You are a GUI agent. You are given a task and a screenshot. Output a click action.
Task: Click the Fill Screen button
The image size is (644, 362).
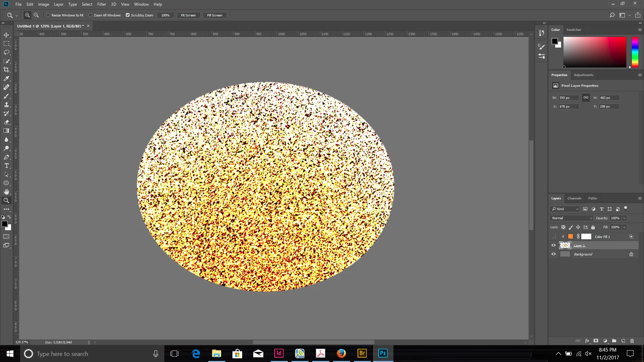(x=215, y=15)
